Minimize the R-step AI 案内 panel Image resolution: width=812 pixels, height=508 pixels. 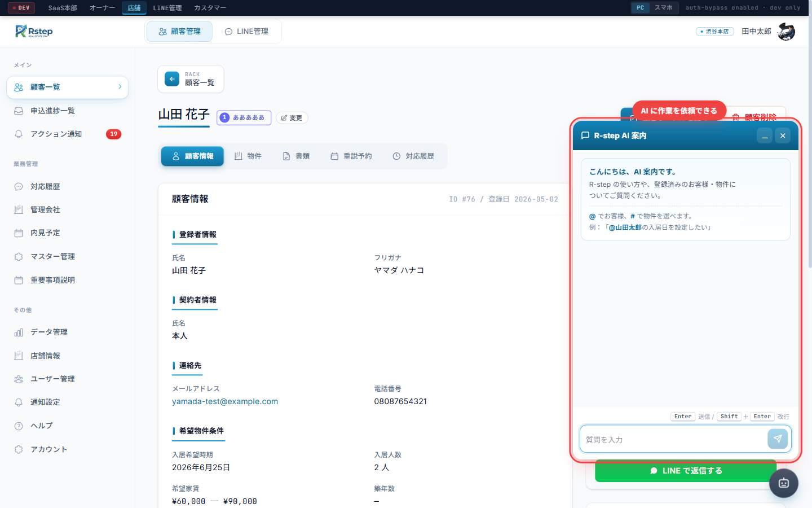[x=765, y=135]
